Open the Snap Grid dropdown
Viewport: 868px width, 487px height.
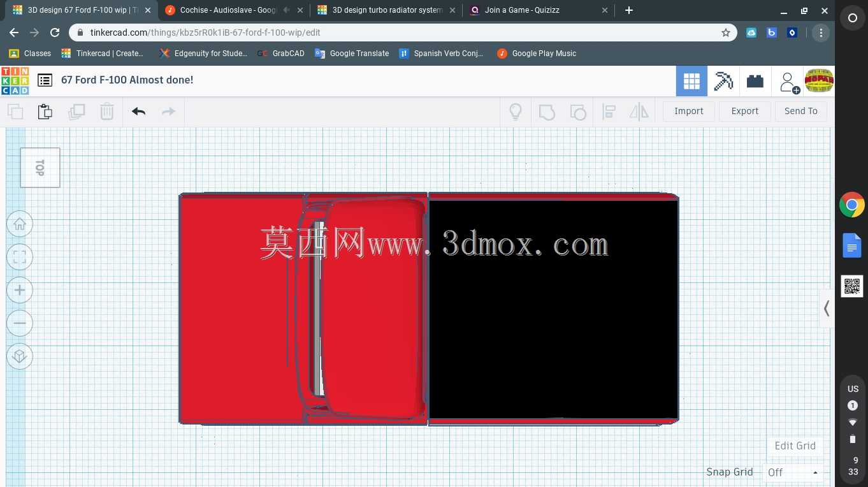[793, 472]
